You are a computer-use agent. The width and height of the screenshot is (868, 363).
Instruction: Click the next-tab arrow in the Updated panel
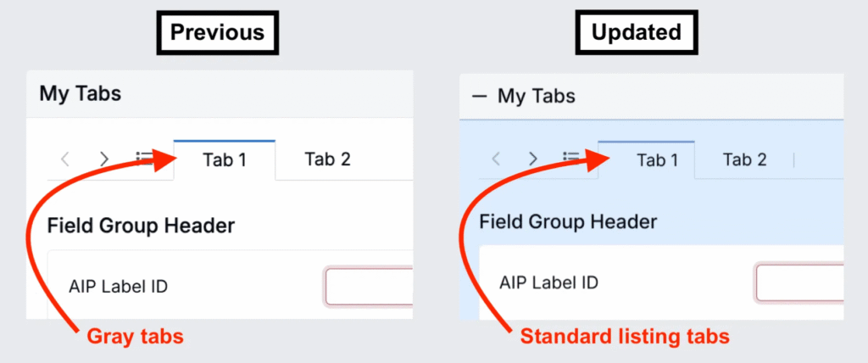pos(533,159)
